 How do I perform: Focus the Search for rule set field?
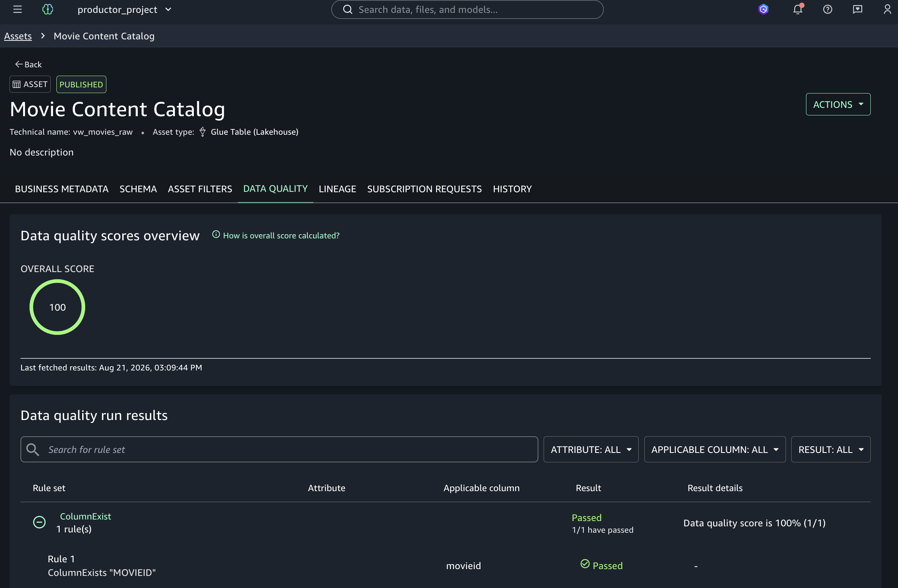pyautogui.click(x=279, y=449)
